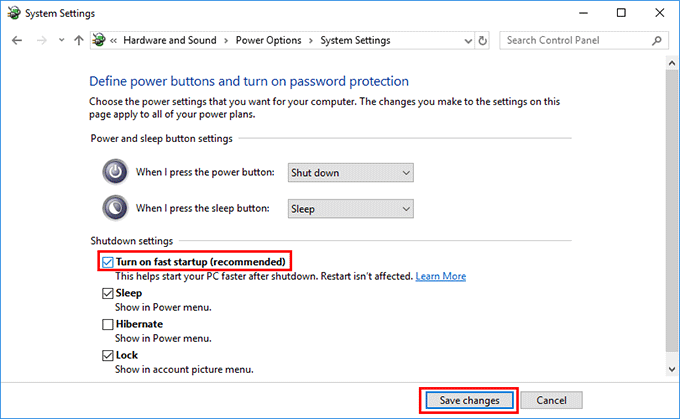This screenshot has width=680, height=419.
Task: Open the recent locations chevron
Action: tap(61, 40)
